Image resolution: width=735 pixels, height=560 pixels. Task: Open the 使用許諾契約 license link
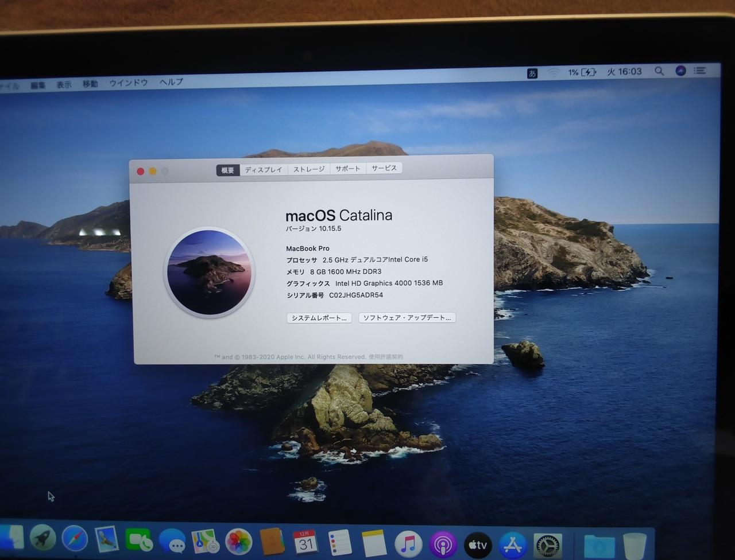coord(386,357)
